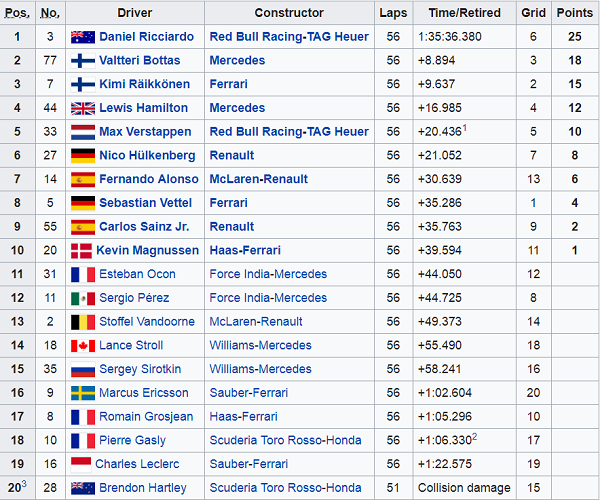Image resolution: width=600 pixels, height=500 pixels.
Task: Click the Canadian flag beside Lance Stroll
Action: click(x=83, y=346)
